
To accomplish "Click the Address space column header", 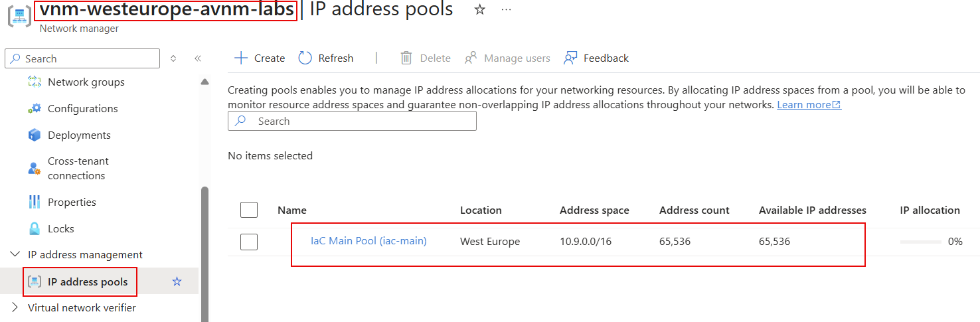I will pos(594,210).
